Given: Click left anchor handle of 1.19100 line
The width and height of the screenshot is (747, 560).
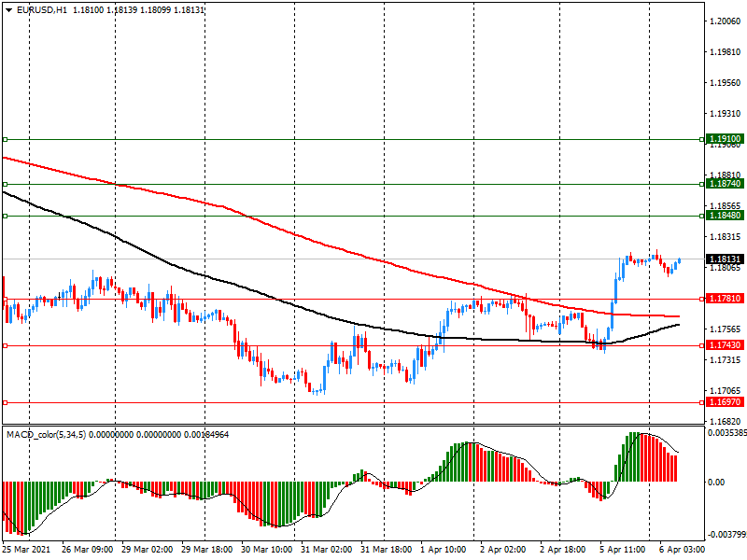Looking at the screenshot, I should pos(6,139).
